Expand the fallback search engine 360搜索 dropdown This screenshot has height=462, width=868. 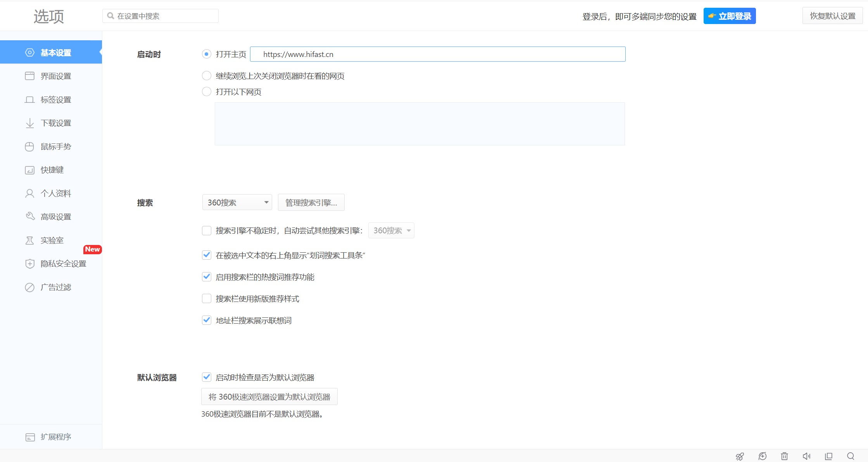pyautogui.click(x=391, y=231)
